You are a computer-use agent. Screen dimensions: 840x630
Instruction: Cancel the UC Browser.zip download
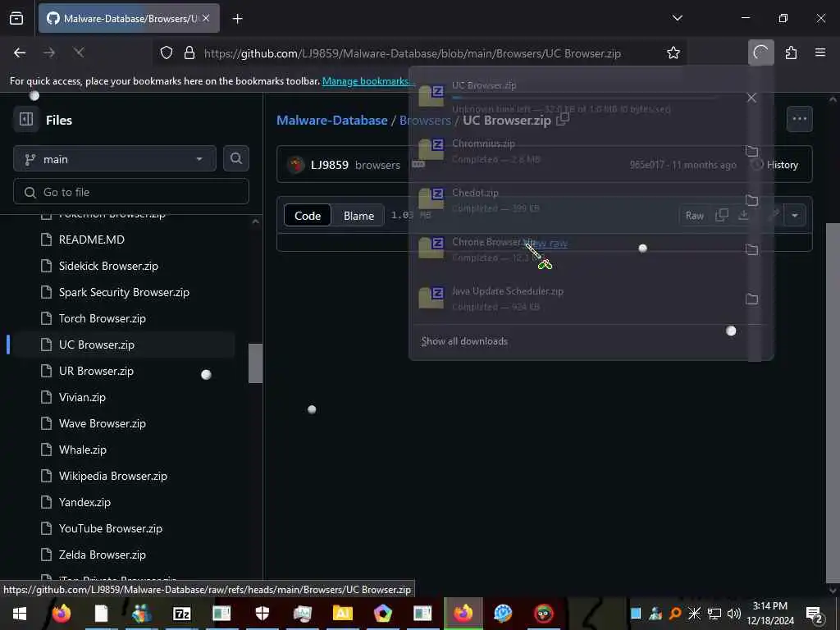tap(751, 98)
